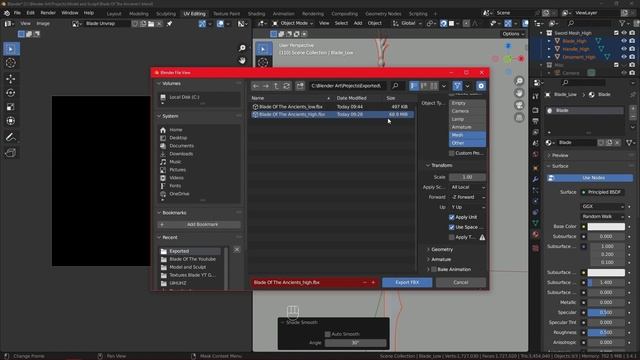Select the Annotate tool in UV editor

[11, 137]
